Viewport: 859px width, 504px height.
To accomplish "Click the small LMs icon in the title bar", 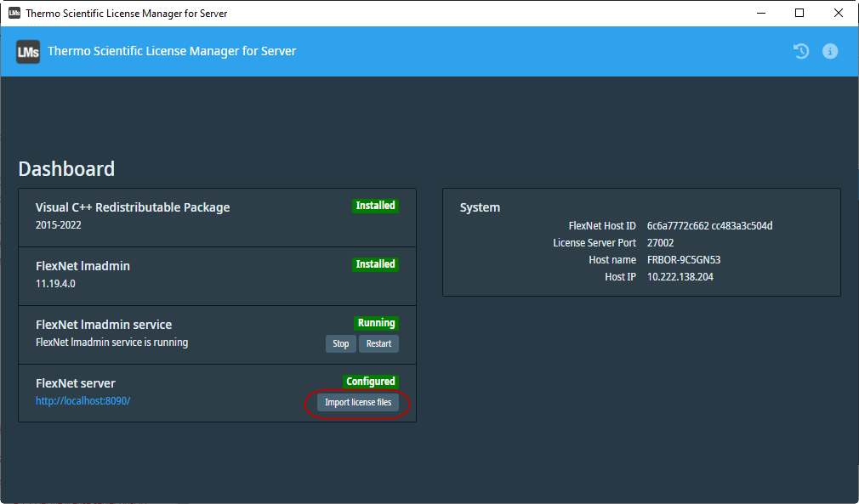I will coord(14,13).
